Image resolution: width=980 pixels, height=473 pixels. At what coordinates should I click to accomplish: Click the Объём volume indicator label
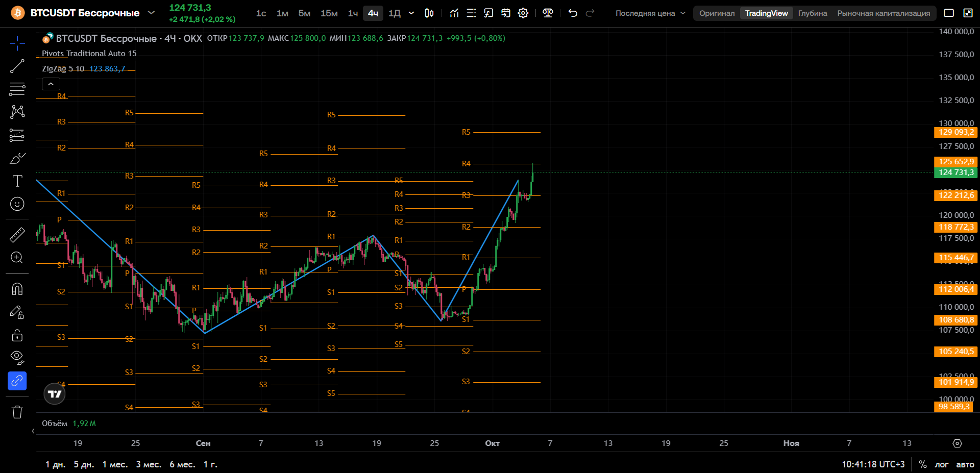coord(55,424)
